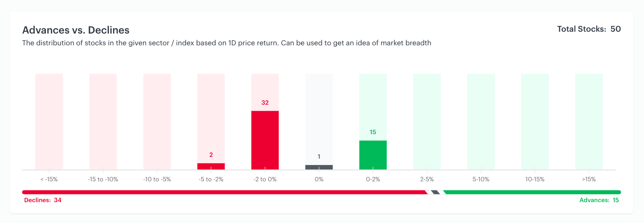
Task: Click the Advances vs. Declines heading
Action: click(76, 30)
